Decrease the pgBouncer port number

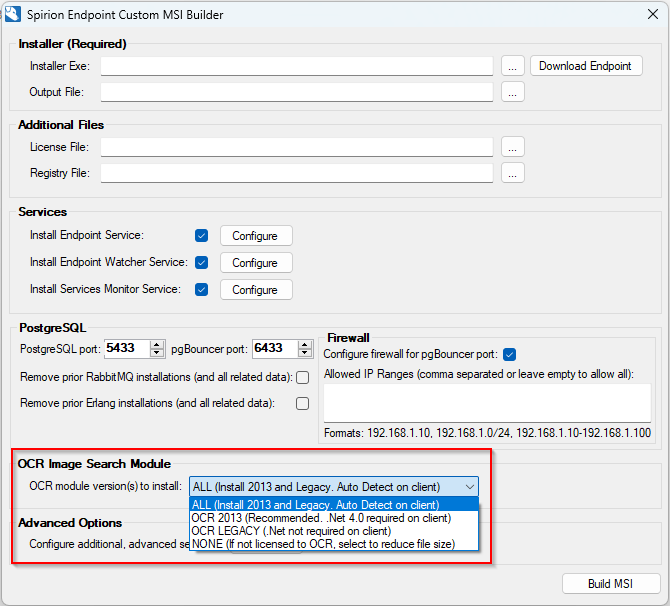(x=305, y=353)
